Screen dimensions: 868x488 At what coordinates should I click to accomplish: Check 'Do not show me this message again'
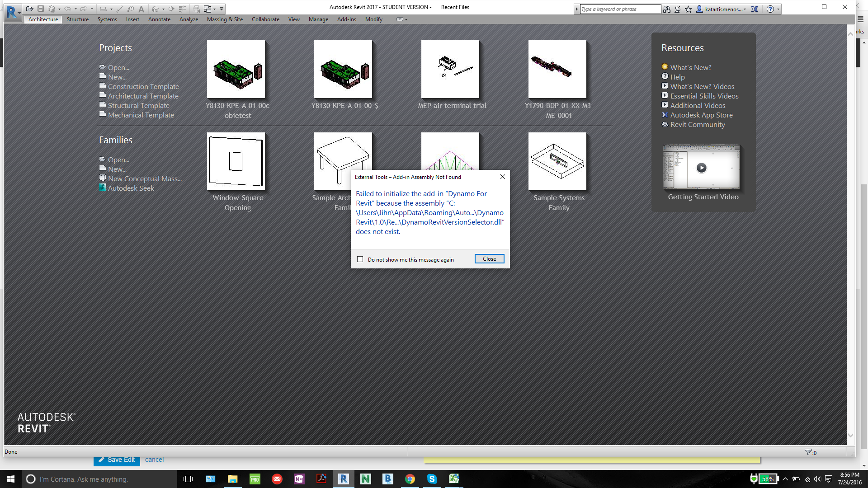(x=360, y=259)
